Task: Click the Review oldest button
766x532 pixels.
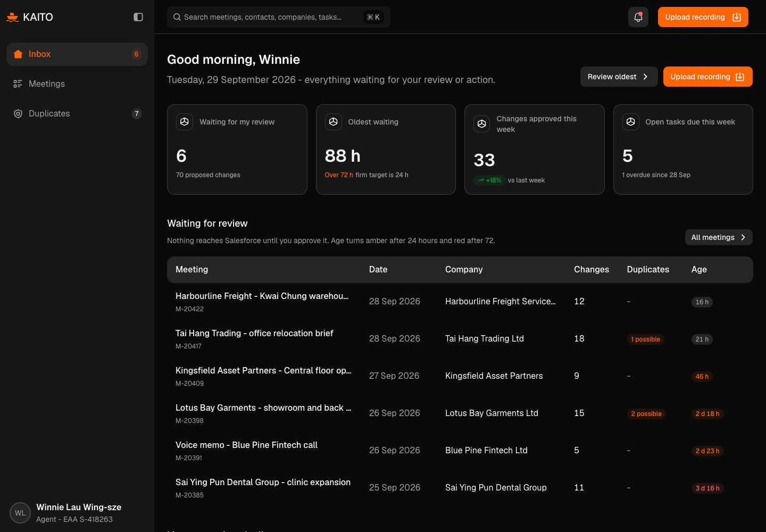Action: [x=619, y=77]
